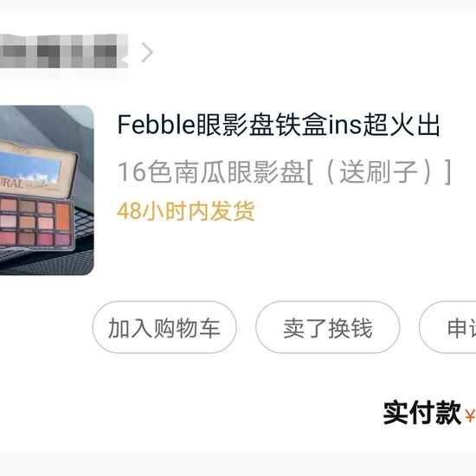
Task: Tap the word Febble in the title
Action: tap(156, 125)
